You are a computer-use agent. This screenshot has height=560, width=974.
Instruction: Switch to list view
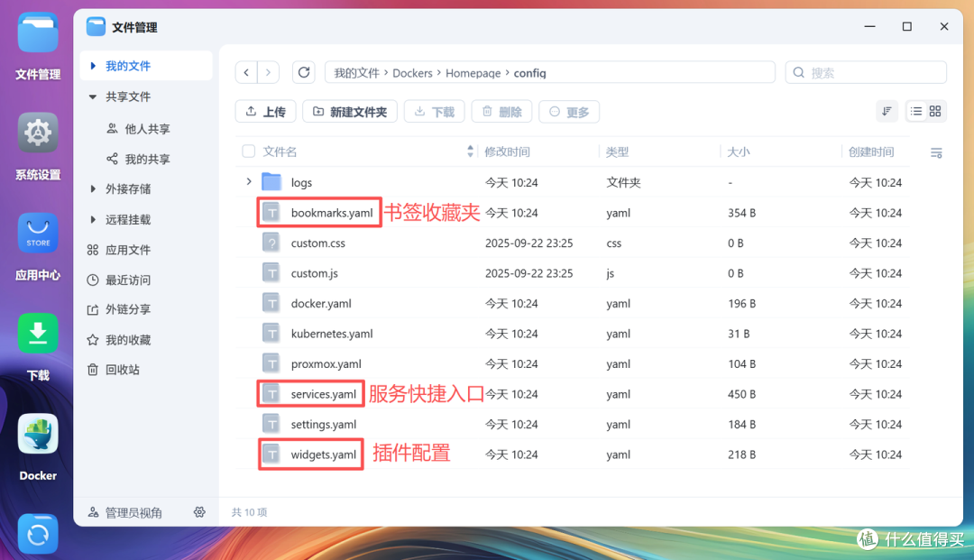click(x=916, y=111)
